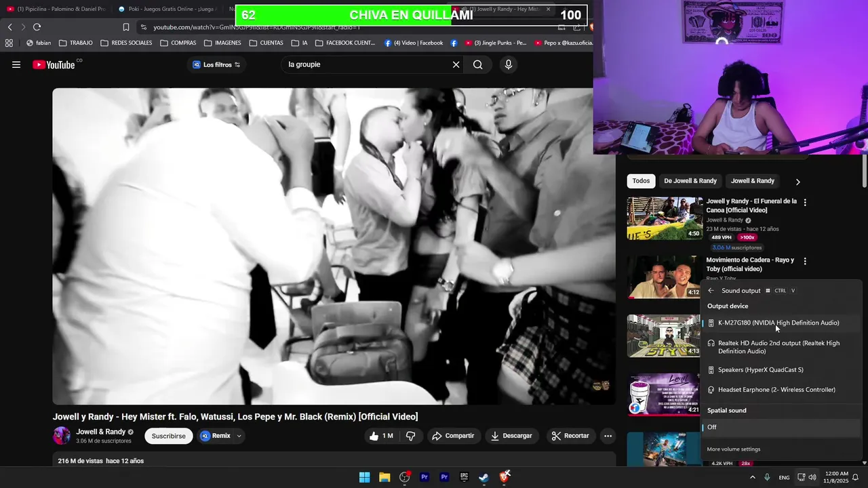This screenshot has height=488, width=868.
Task: Open the IA bookmarks folder
Action: click(x=299, y=43)
